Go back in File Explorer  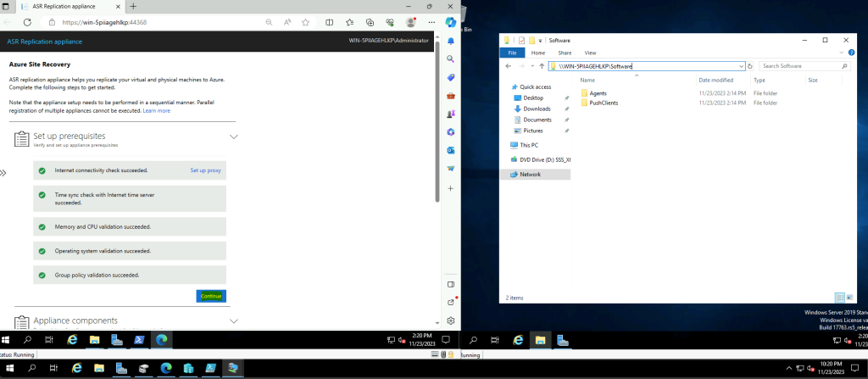509,66
